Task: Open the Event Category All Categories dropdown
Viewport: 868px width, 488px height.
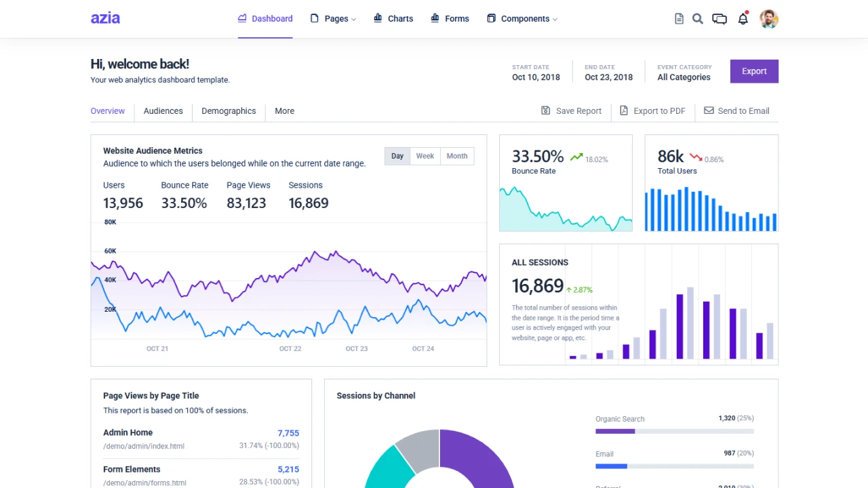Action: coord(684,72)
